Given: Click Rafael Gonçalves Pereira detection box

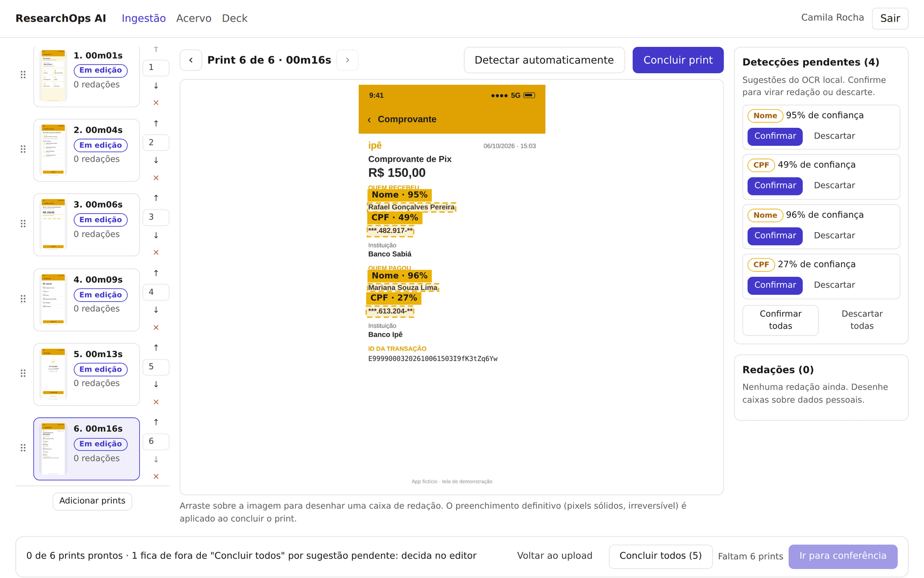Looking at the screenshot, I should (411, 207).
